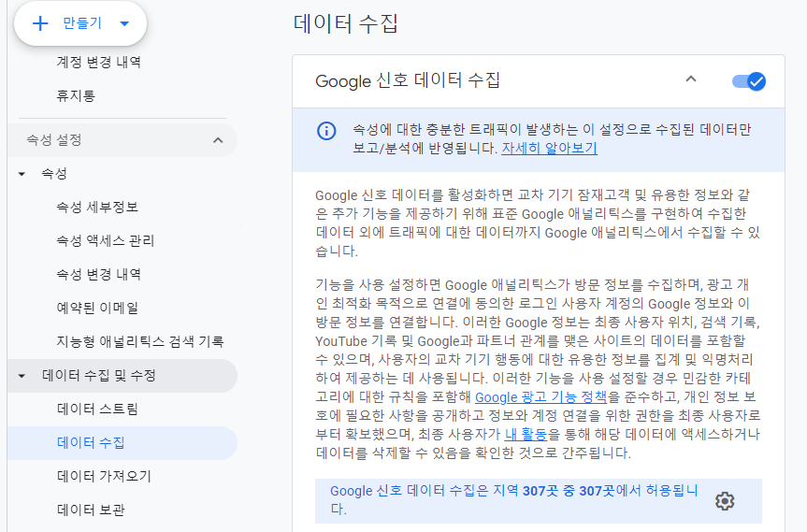The image size is (807, 532).
Task: Select 데이터 수집 in sidebar
Action: (x=91, y=442)
